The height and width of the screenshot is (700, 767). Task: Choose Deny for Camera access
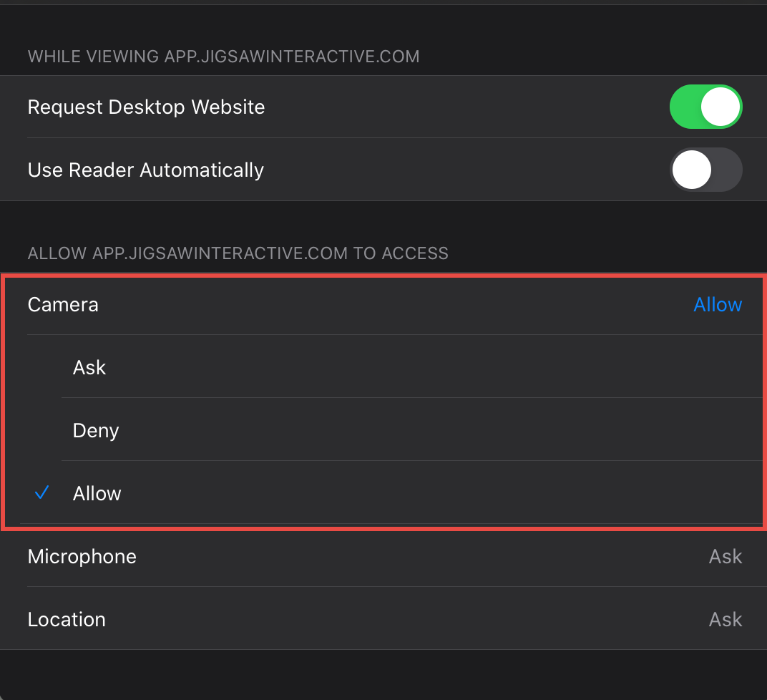pyautogui.click(x=96, y=431)
